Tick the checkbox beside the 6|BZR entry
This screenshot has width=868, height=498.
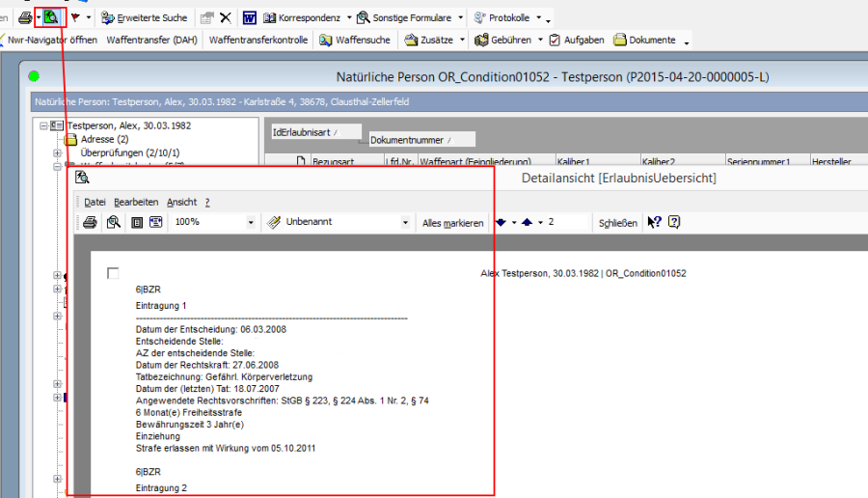tap(113, 274)
